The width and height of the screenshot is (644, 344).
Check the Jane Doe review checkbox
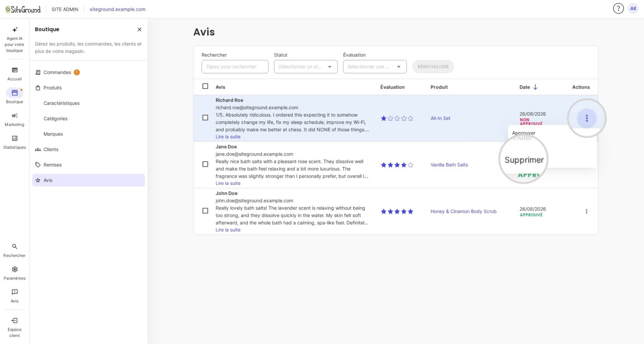(x=205, y=164)
